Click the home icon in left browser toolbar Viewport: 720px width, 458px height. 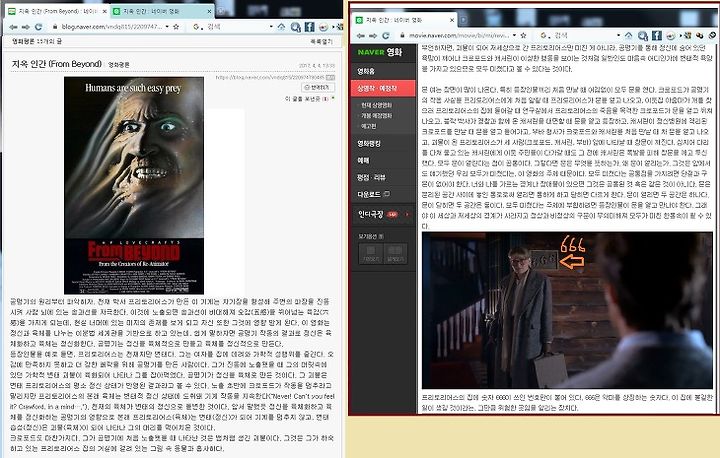(281, 27)
